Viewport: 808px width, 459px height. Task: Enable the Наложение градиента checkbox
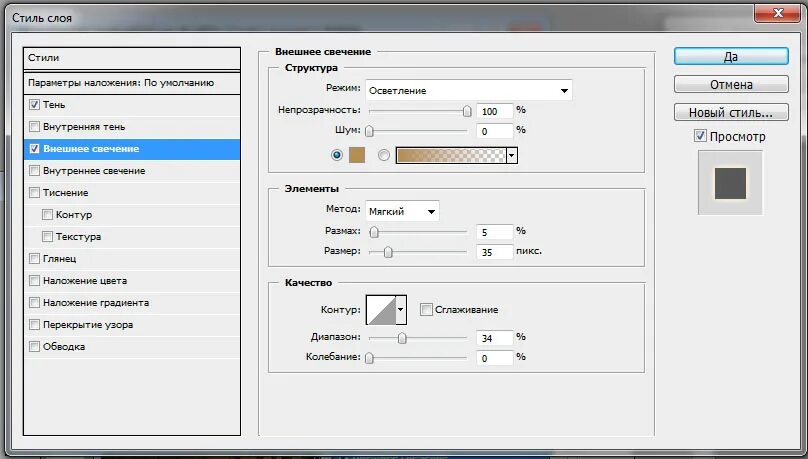(x=35, y=302)
